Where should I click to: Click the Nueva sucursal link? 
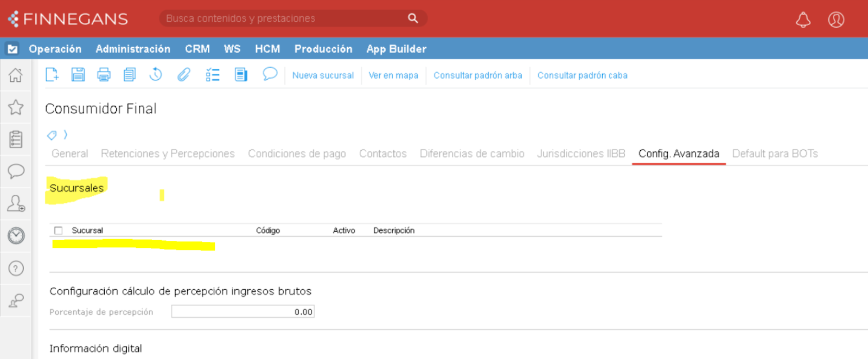click(323, 75)
